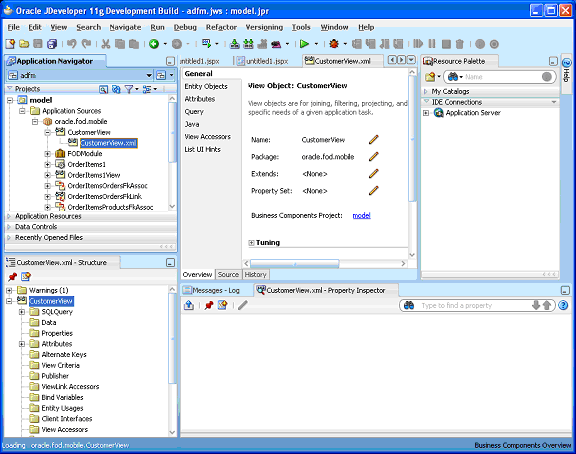Viewport: 576px width, 454px height.
Task: Expand the OrderItems1View tree node
Action: [x=47, y=175]
